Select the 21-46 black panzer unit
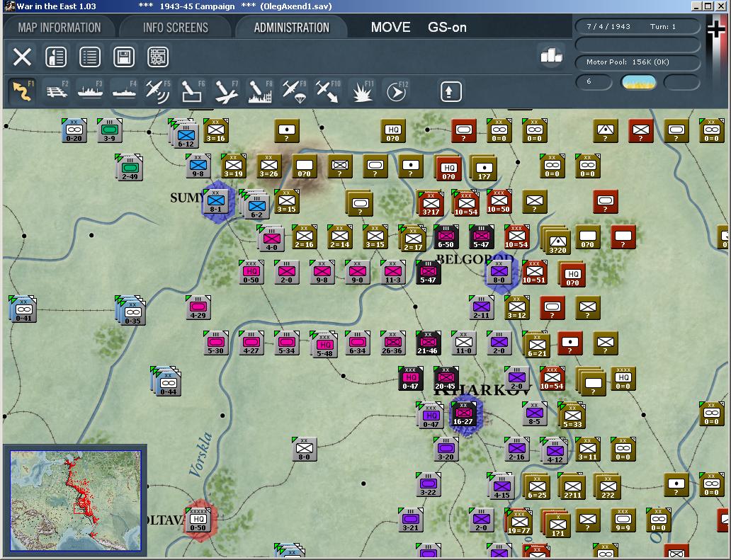731x560 pixels. point(428,343)
